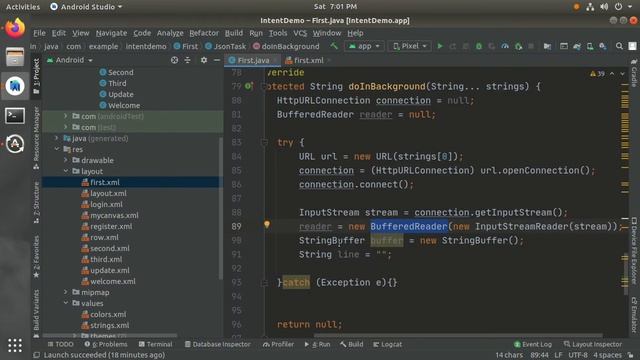Toggle the Gradle tool window
640x360 pixels.
pyautogui.click(x=634, y=73)
